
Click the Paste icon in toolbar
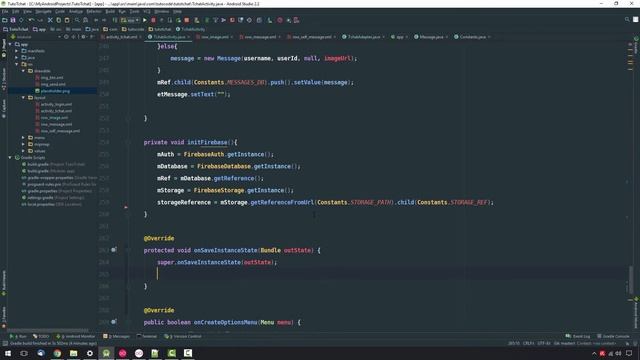point(67,20)
